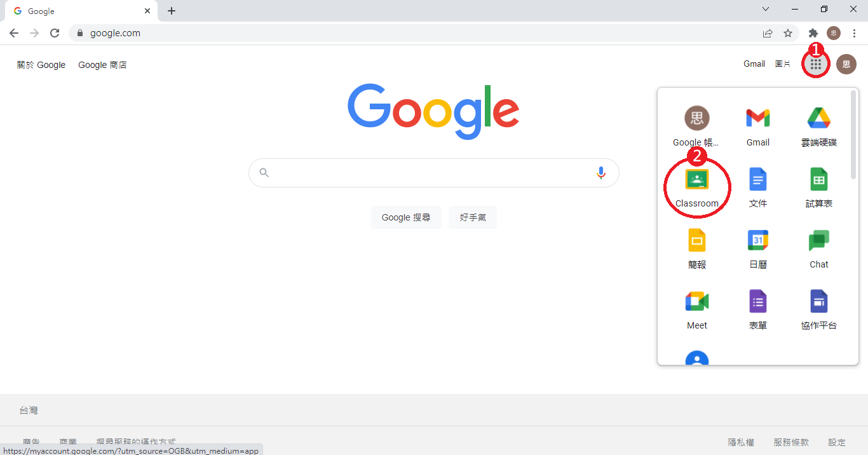Open the Gmail link in header
The height and width of the screenshot is (455, 868).
point(754,64)
